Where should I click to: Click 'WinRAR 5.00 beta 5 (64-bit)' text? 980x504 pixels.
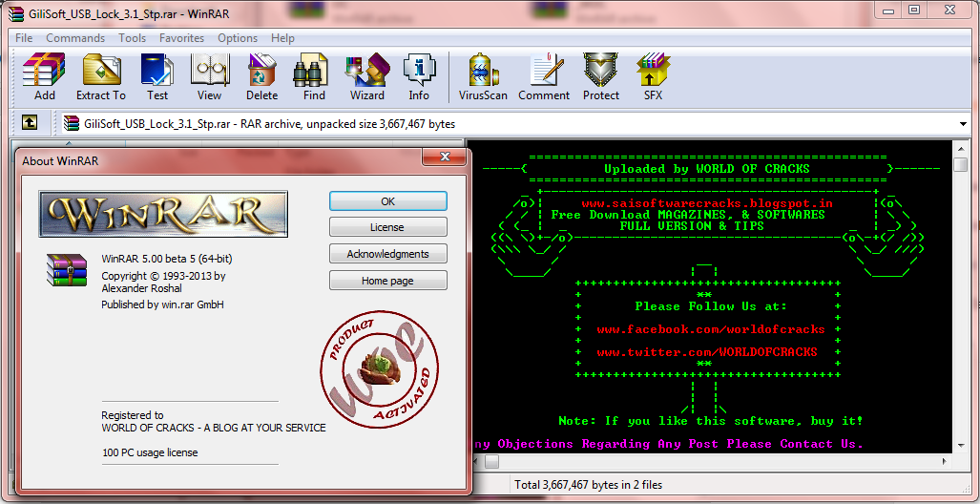167,259
